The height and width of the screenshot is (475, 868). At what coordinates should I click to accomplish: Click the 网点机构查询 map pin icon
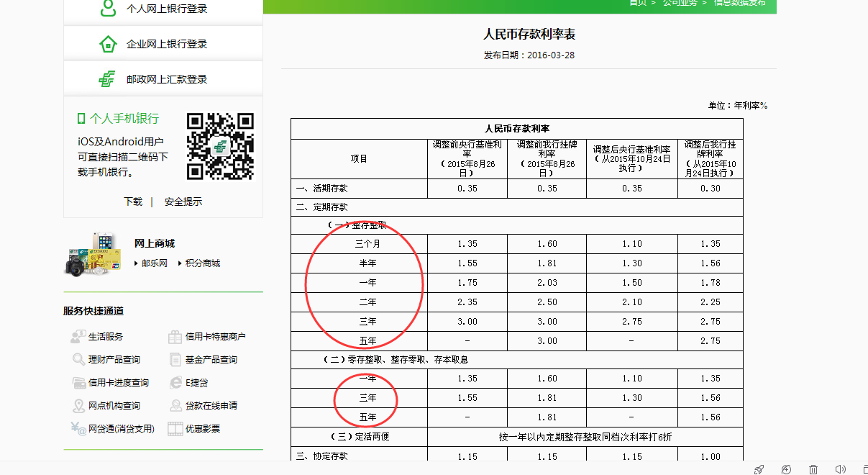click(x=78, y=406)
